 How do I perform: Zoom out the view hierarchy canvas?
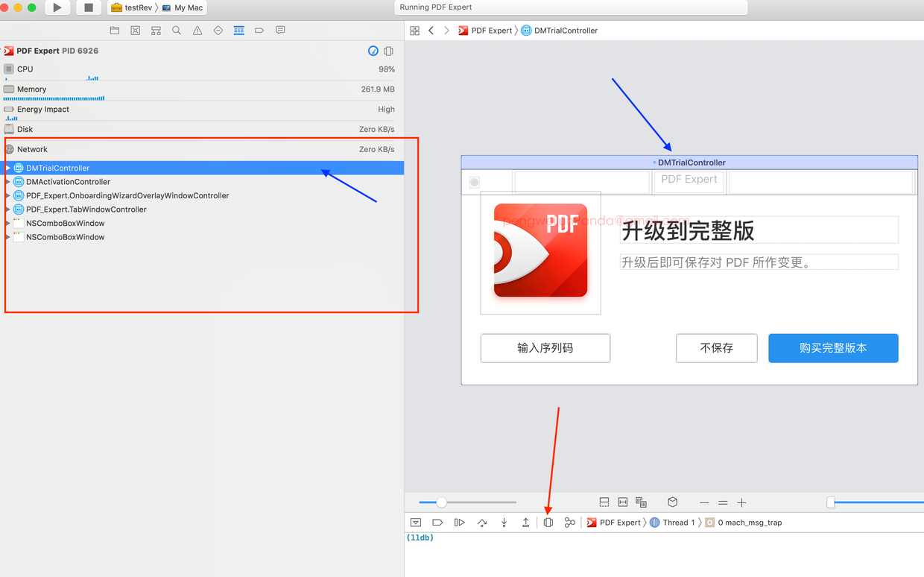[704, 502]
